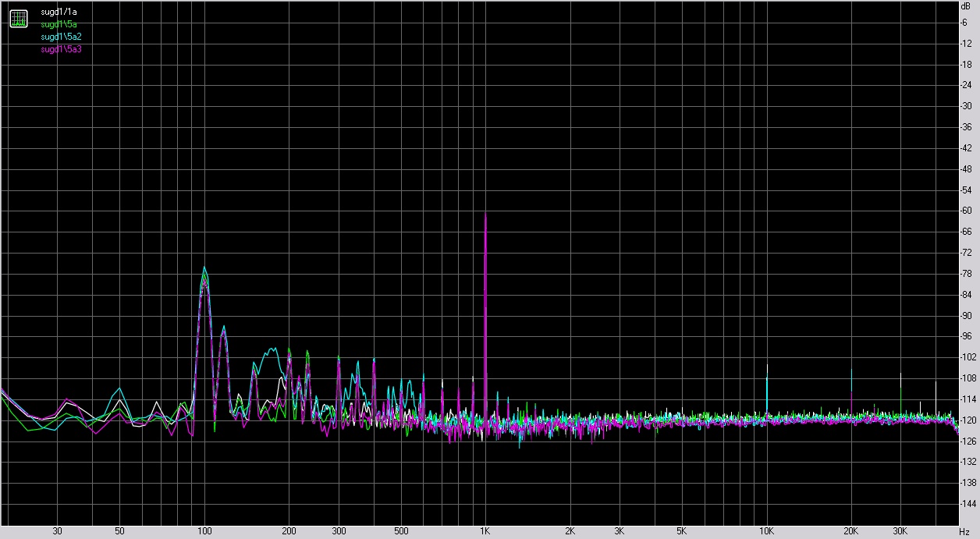Select the magenta sugd1\5a3 legend entry
The image size is (980, 539).
click(x=61, y=49)
